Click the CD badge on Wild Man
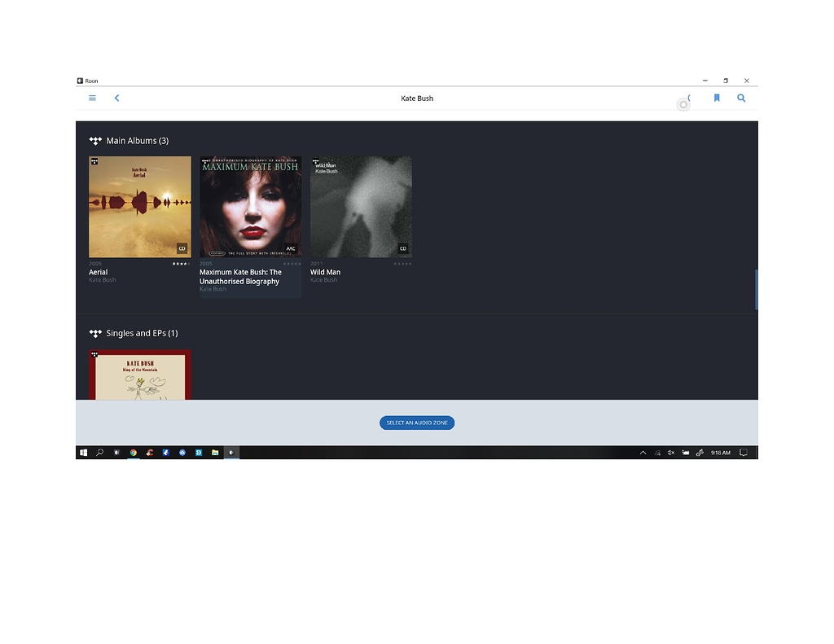 coord(402,247)
